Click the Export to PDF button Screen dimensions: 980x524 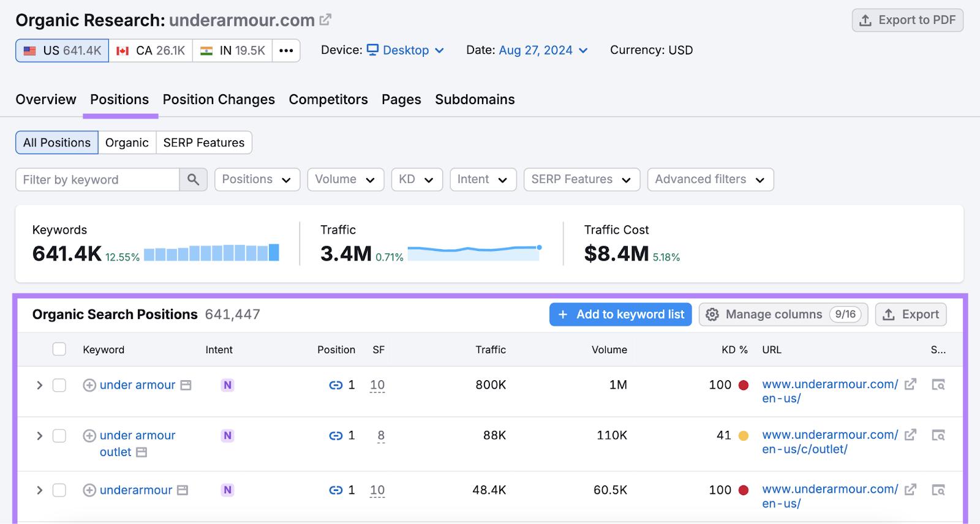(x=907, y=20)
